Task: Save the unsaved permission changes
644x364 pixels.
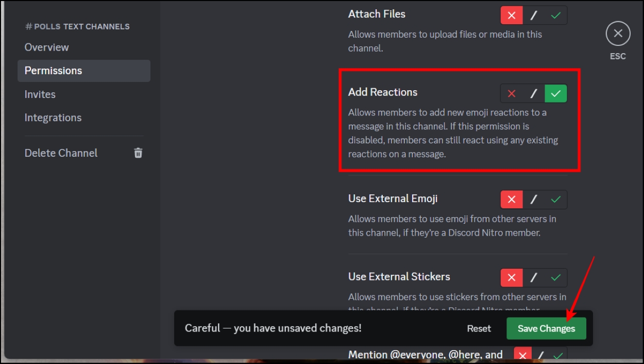Action: (x=546, y=328)
